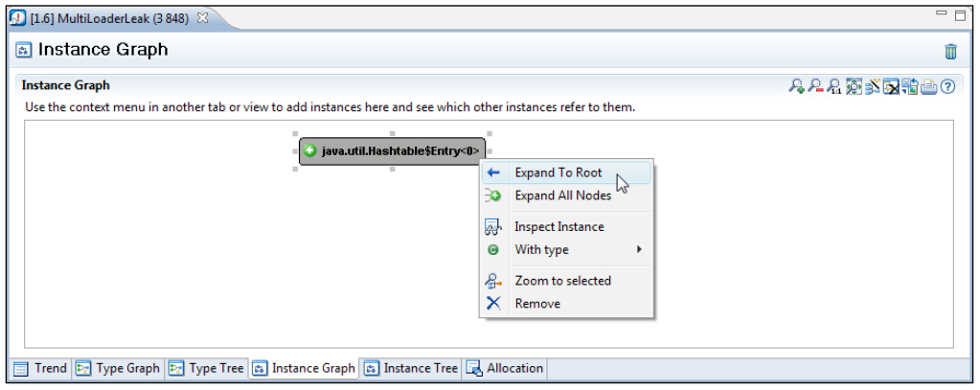Click the clear graph icon
Image resolution: width=980 pixels, height=390 pixels.
(891, 86)
